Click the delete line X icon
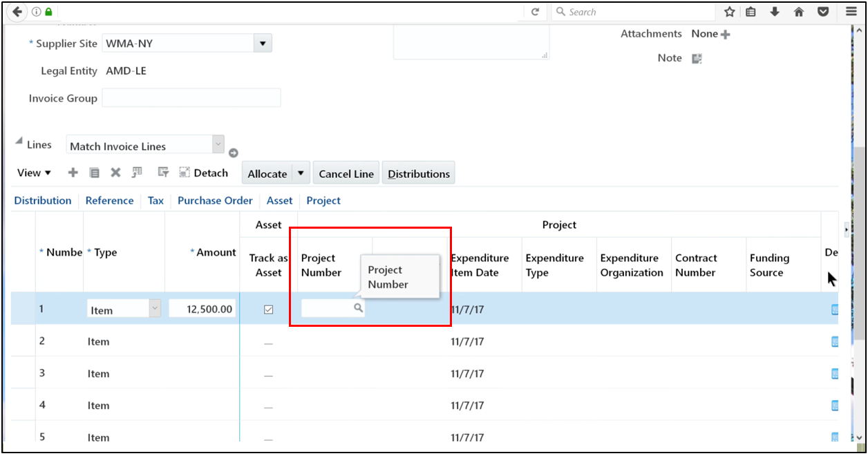The height and width of the screenshot is (456, 868). 115,173
